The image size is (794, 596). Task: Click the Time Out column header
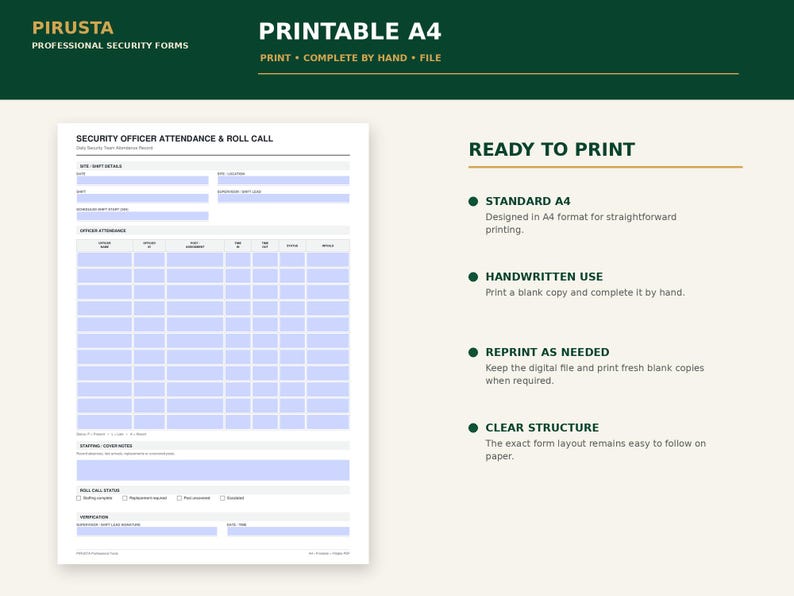pos(265,245)
